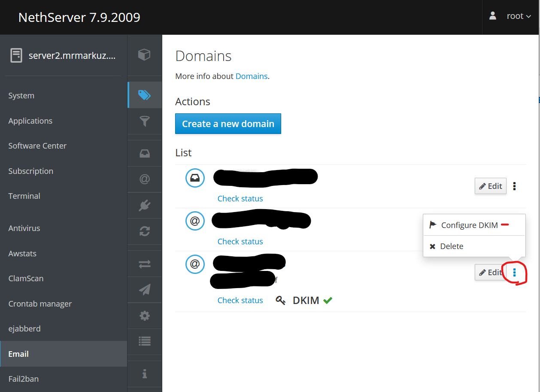Screen dimensions: 540x392
Task: Open the Synchronization refresh arrows icon
Action: tap(145, 231)
